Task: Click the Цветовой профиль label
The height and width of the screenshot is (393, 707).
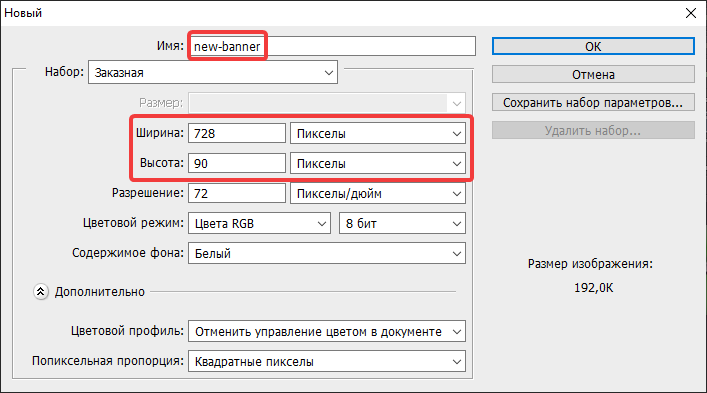Action: pos(128,331)
